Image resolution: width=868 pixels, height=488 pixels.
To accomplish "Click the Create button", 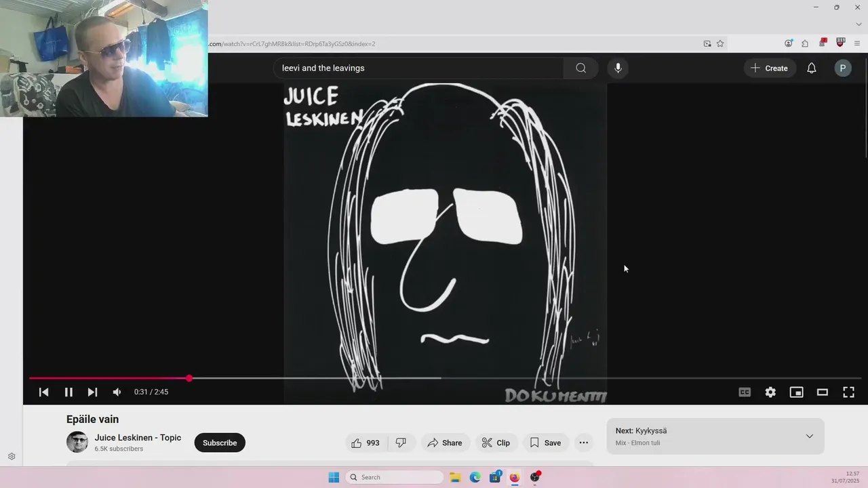I will (x=770, y=68).
